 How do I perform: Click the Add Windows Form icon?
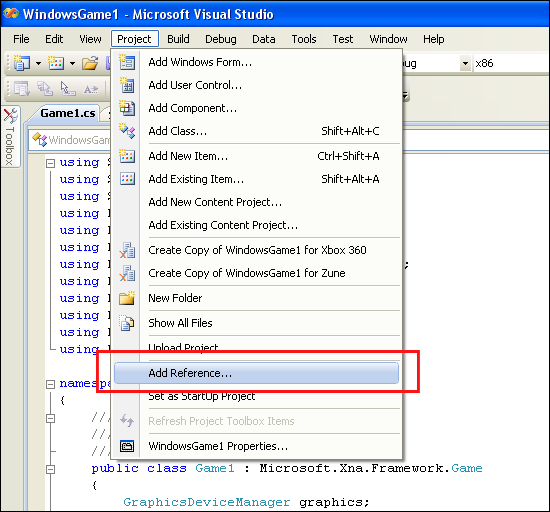126,62
